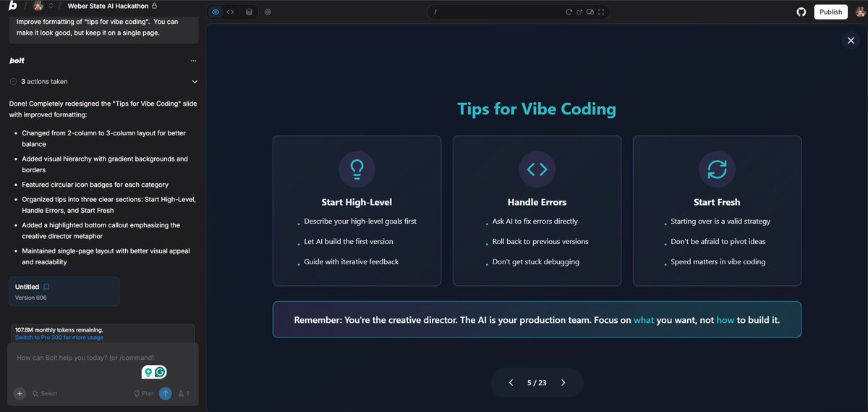The height and width of the screenshot is (412, 868).
Task: Click the lightbulb icon badge on Start High-Level card
Action: coord(357,169)
